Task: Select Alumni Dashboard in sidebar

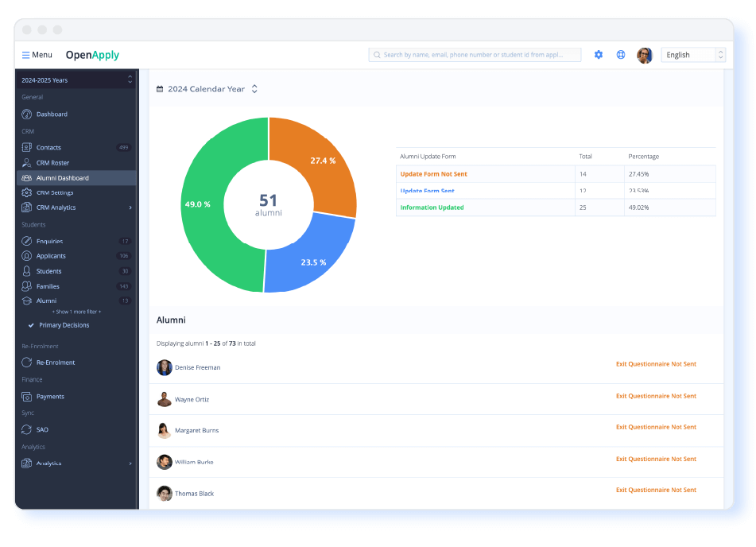Action: tap(62, 178)
